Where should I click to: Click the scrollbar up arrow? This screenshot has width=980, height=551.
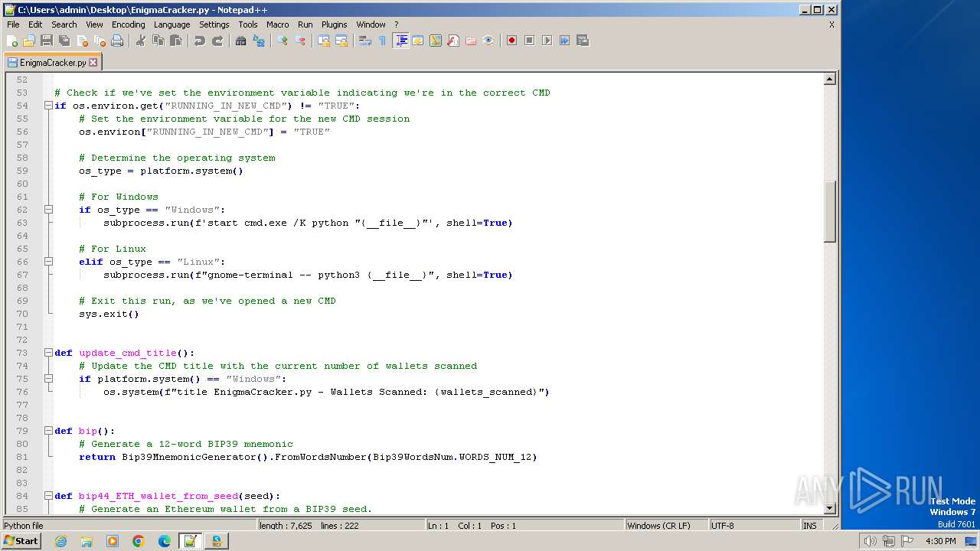coord(829,79)
